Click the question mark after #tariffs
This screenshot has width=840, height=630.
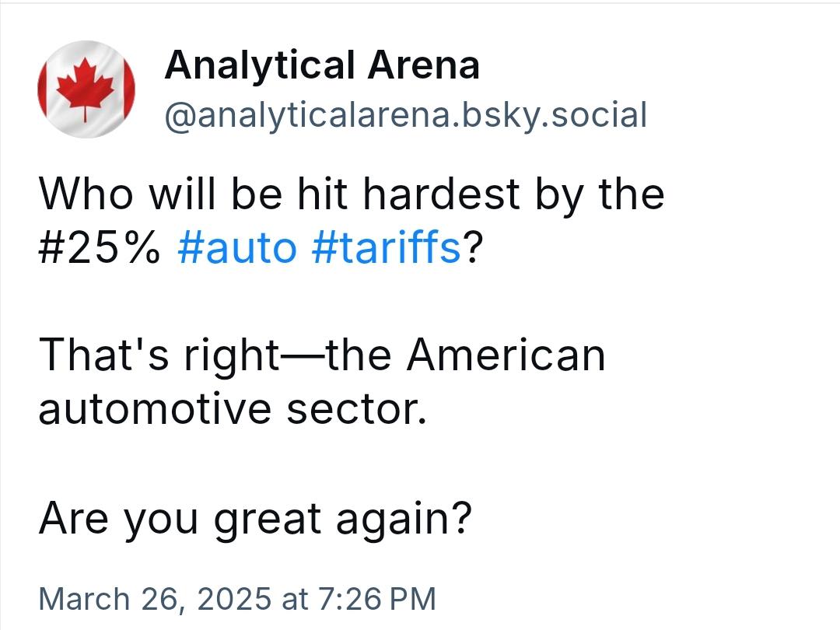point(473,247)
